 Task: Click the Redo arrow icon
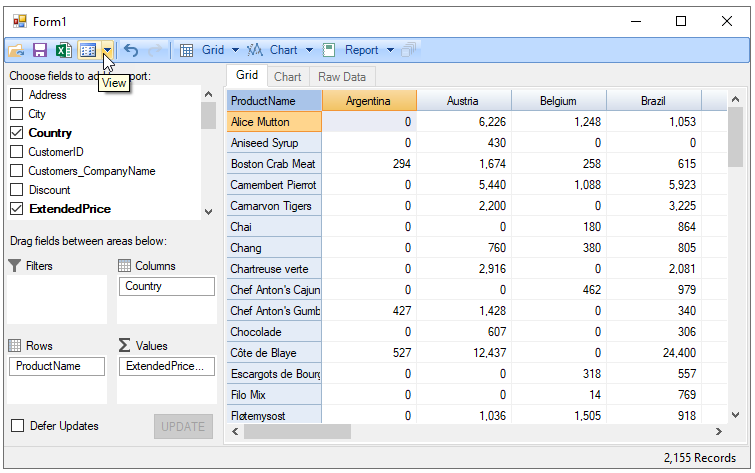pos(156,50)
